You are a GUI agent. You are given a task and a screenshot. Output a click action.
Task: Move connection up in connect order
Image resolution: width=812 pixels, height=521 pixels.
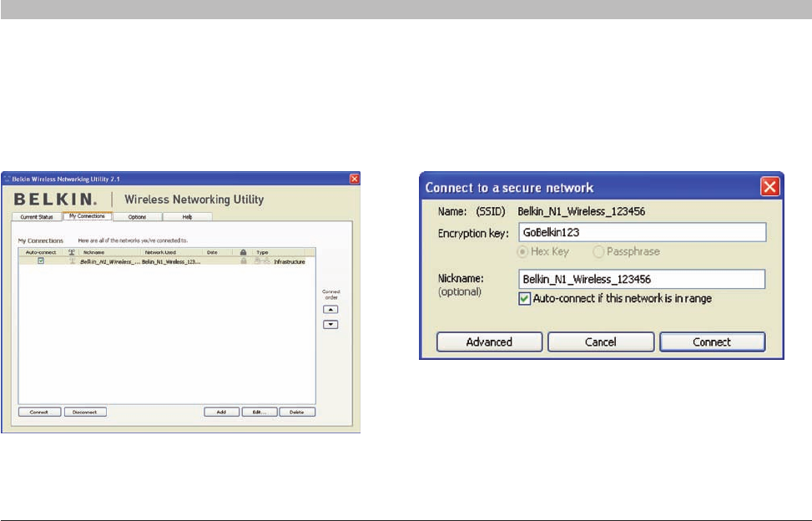(330, 310)
